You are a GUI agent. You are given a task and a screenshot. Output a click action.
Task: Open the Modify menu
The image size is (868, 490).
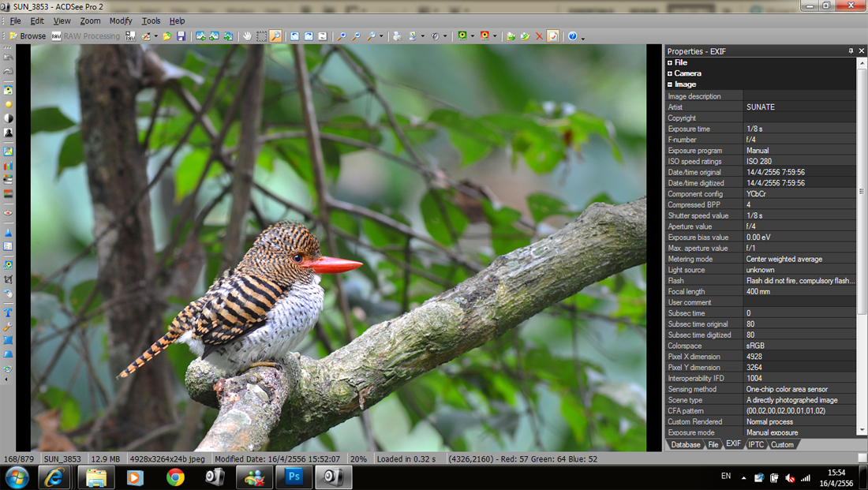point(121,21)
